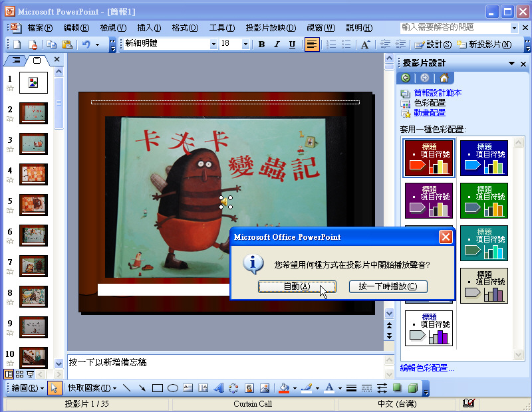
Task: Click 自動(A) button in dialog
Action: click(x=297, y=286)
